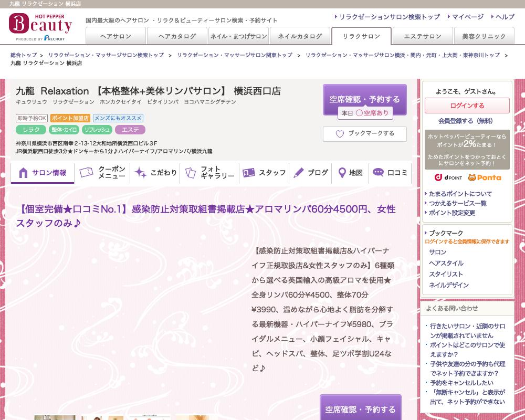Click the staff ID card icon

click(248, 173)
